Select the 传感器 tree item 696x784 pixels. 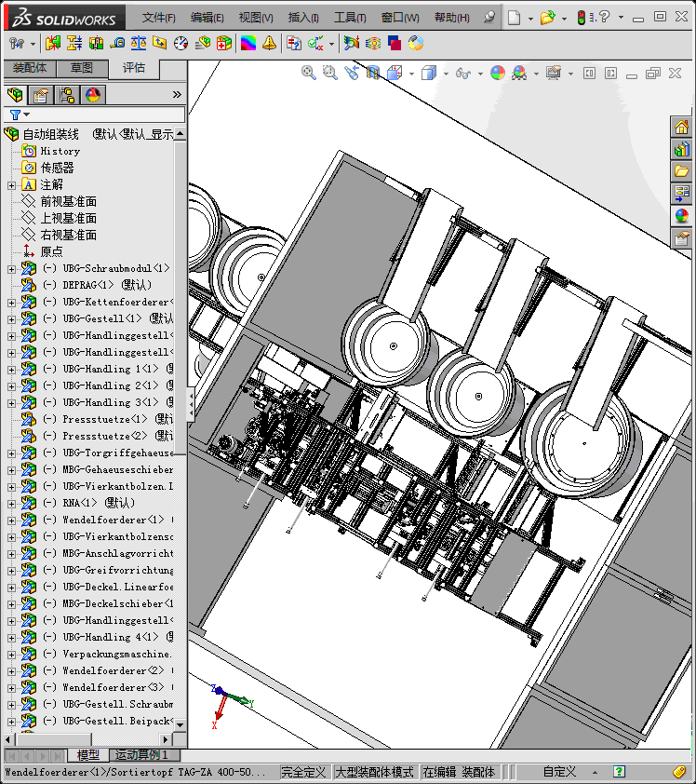(x=57, y=168)
